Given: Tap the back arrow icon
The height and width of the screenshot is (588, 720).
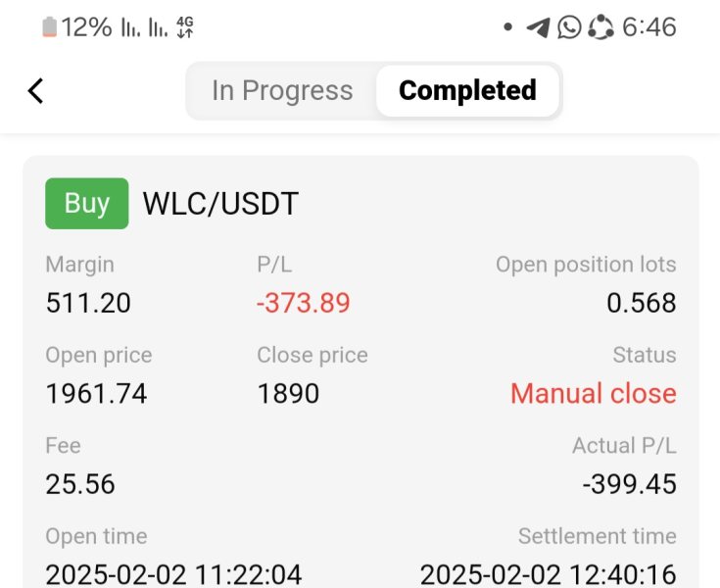Looking at the screenshot, I should (x=36, y=91).
